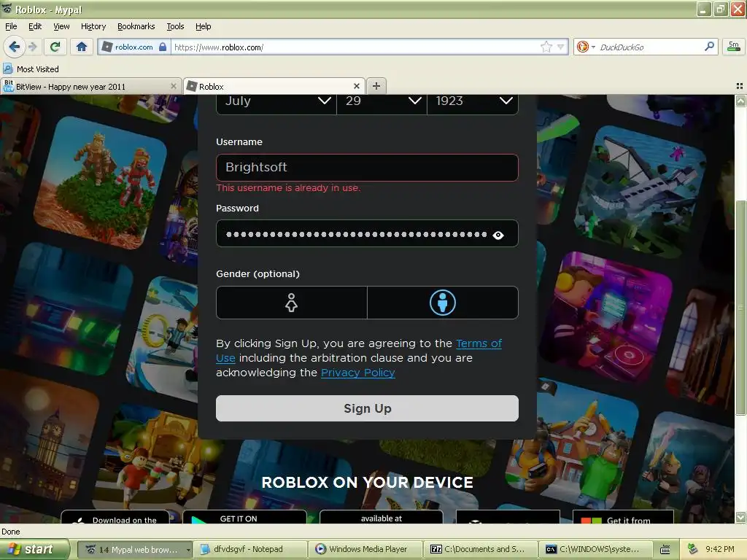This screenshot has height=560, width=747.
Task: Close the BitView tab
Action: click(x=174, y=86)
